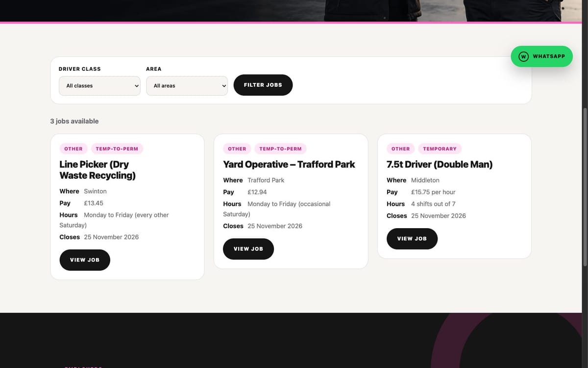This screenshot has width=588, height=368.
Task: Click the £12.94 pay value
Action: [x=257, y=192]
